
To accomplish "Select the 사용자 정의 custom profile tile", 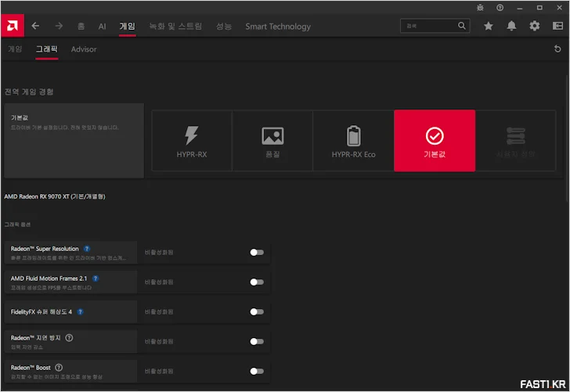I will coord(515,141).
